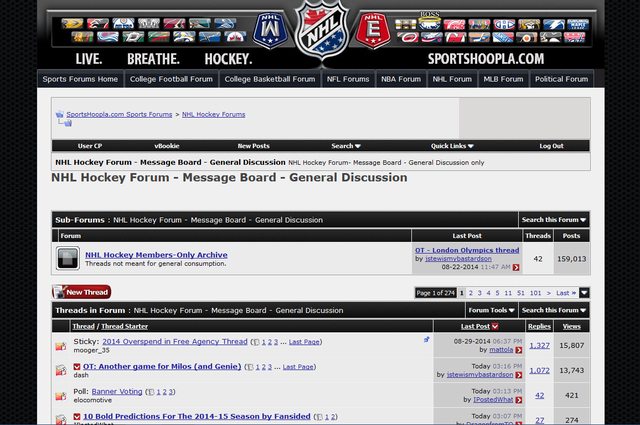Click the Log Out link
The image size is (640, 425).
point(551,146)
